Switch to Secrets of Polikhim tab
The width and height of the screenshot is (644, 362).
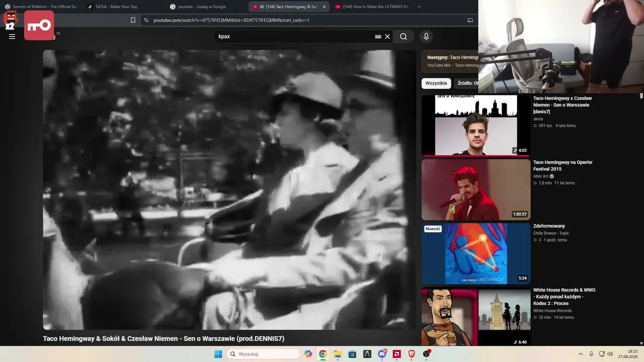pos(41,7)
